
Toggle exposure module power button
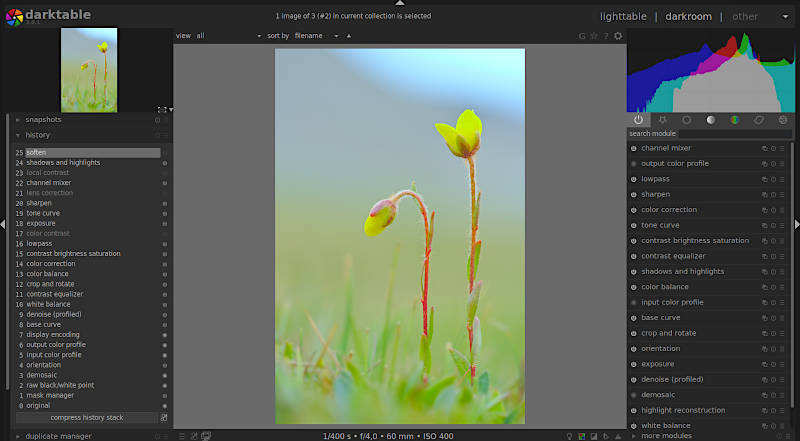click(x=634, y=364)
